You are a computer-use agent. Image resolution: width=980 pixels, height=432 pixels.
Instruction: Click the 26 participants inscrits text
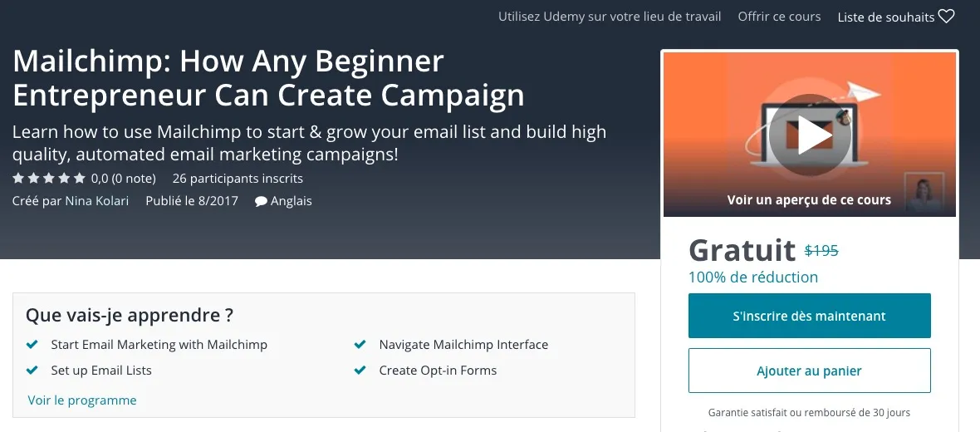[238, 179]
